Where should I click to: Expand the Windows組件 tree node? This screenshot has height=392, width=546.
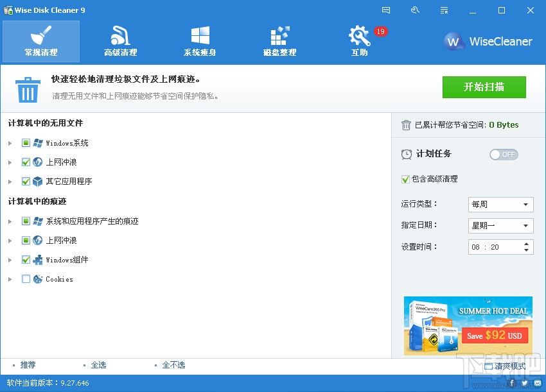coord(10,260)
